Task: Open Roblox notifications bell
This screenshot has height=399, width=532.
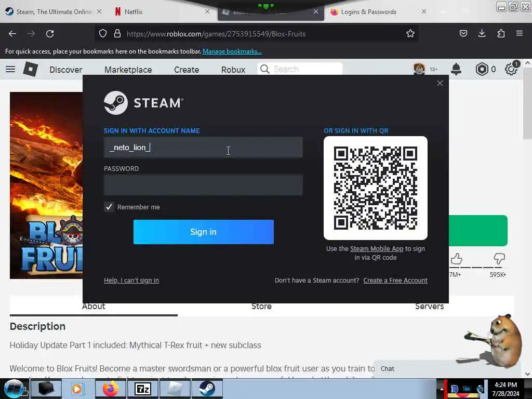Action: (x=456, y=69)
